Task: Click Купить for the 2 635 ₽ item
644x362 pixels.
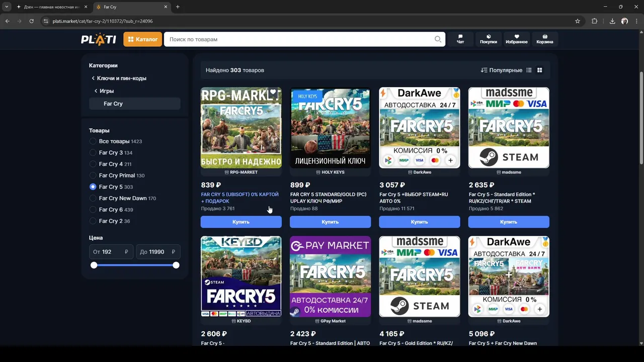Action: tap(509, 222)
